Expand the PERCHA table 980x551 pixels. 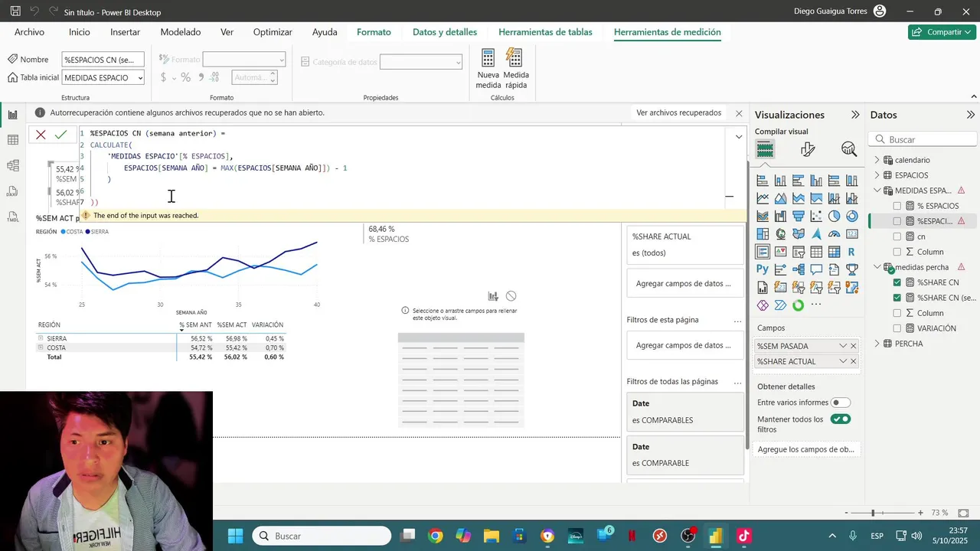point(877,344)
